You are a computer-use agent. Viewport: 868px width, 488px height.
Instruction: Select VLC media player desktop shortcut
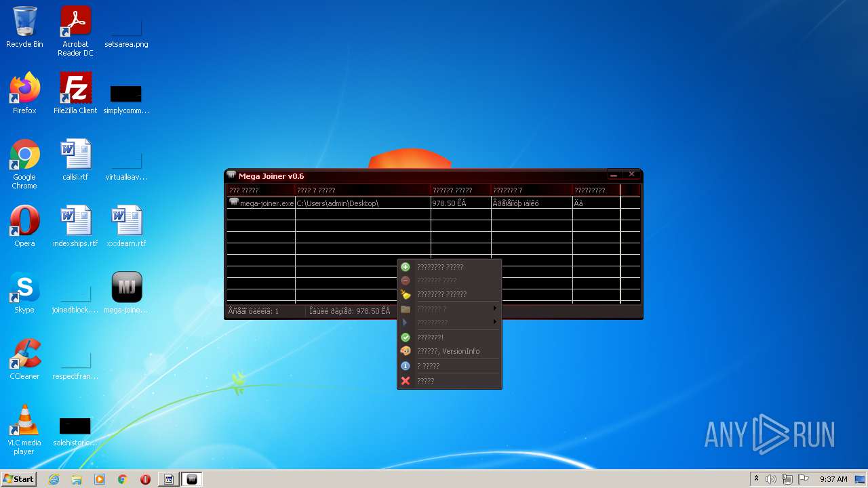coord(24,430)
